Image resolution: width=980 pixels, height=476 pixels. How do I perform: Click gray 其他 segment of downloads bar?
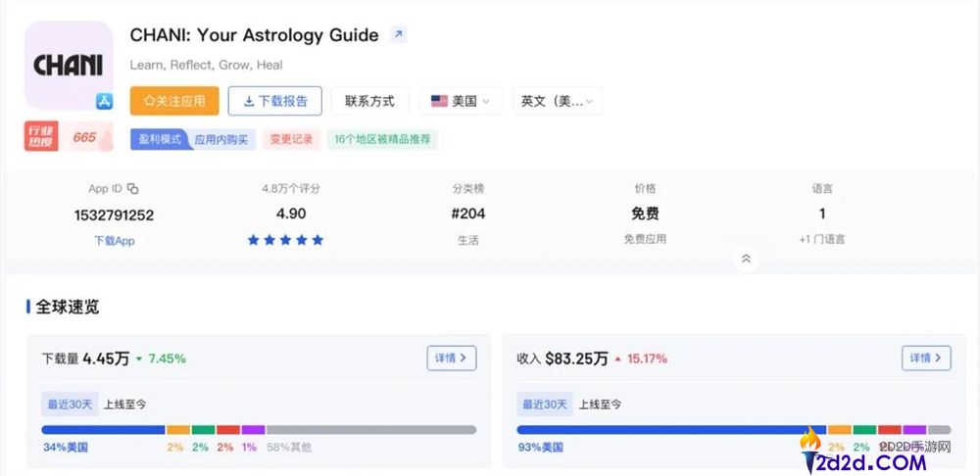click(x=371, y=430)
